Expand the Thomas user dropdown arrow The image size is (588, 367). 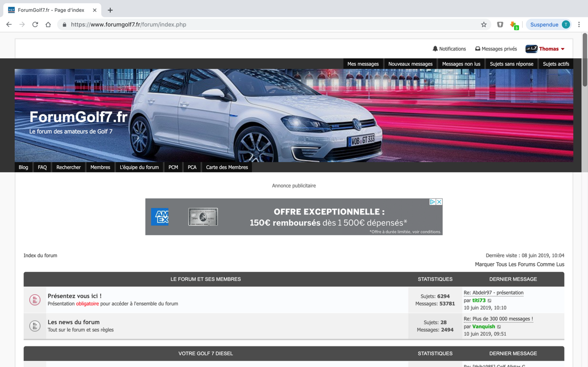pyautogui.click(x=563, y=49)
